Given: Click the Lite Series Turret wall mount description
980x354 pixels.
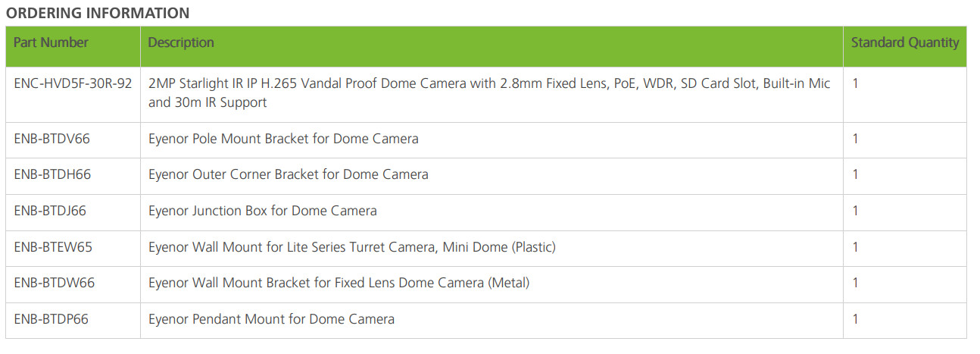Looking at the screenshot, I should tap(352, 246).
